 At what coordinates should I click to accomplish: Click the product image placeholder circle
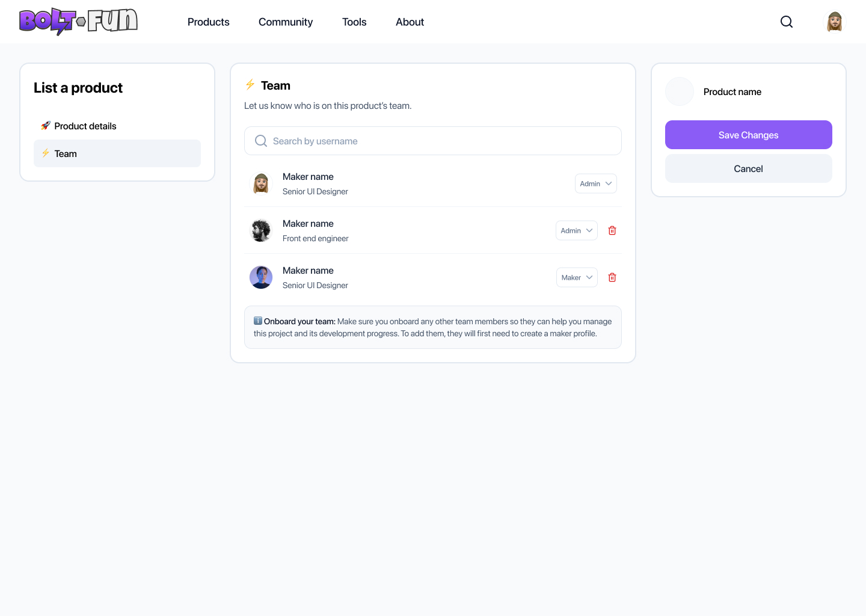680,91
